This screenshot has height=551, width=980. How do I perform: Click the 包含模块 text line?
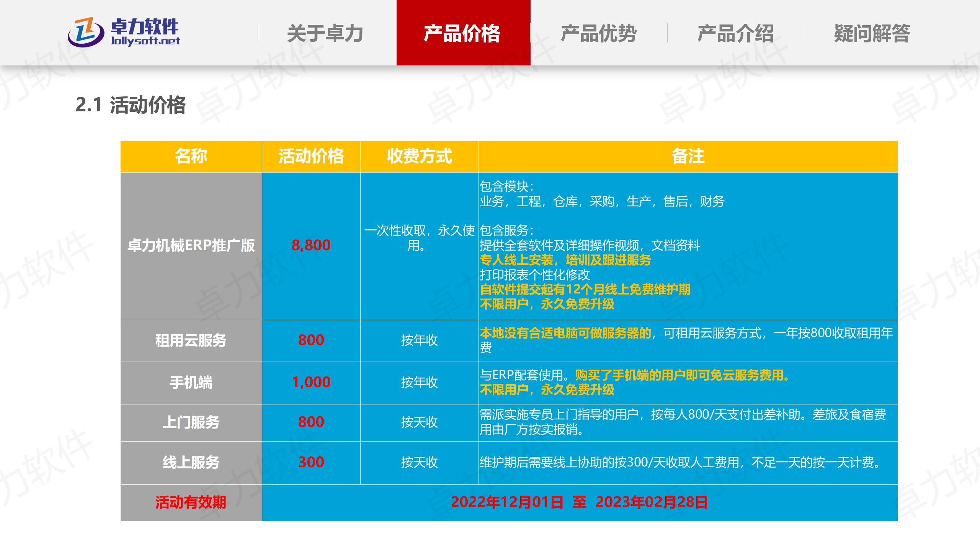click(x=507, y=187)
